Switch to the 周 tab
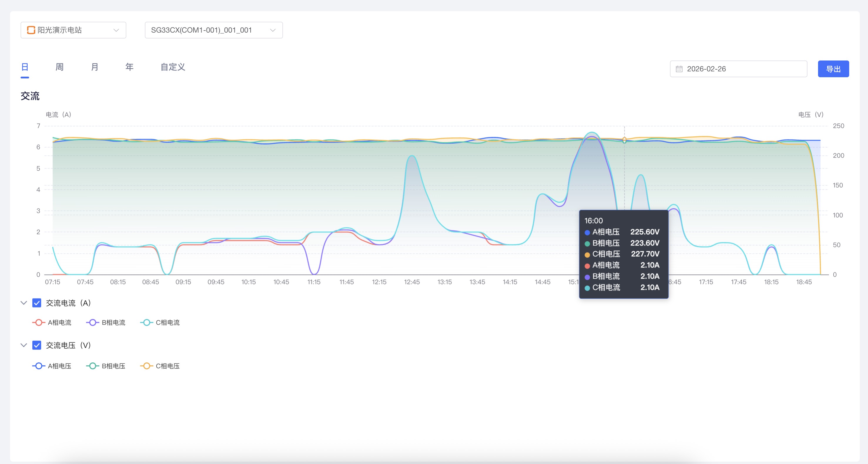 point(59,67)
